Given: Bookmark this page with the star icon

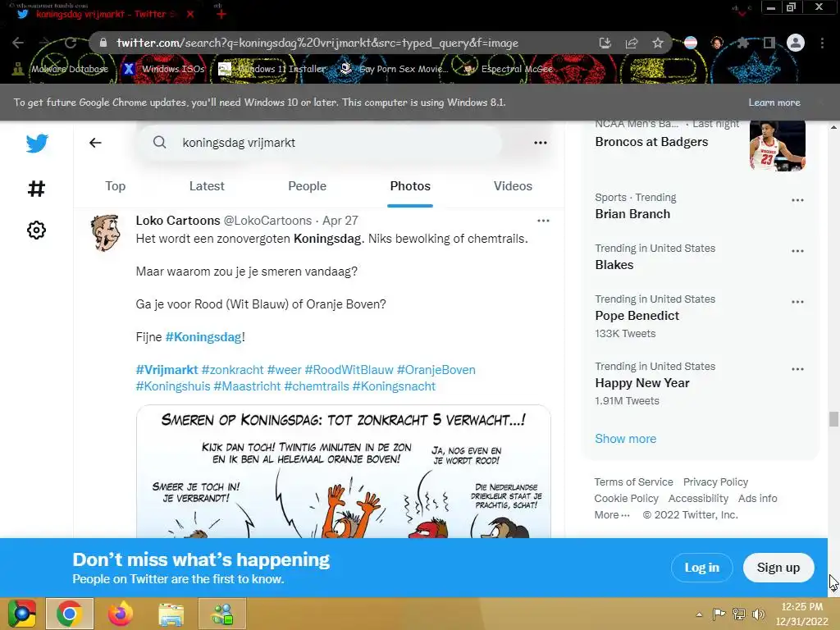Looking at the screenshot, I should click(x=658, y=43).
